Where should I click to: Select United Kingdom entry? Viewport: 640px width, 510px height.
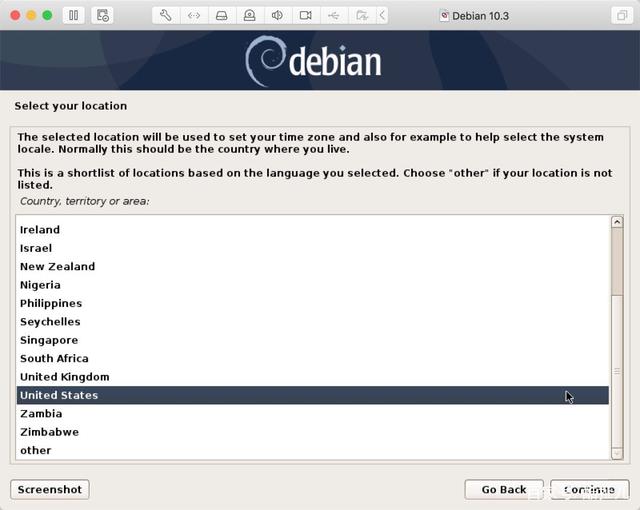[x=313, y=377]
